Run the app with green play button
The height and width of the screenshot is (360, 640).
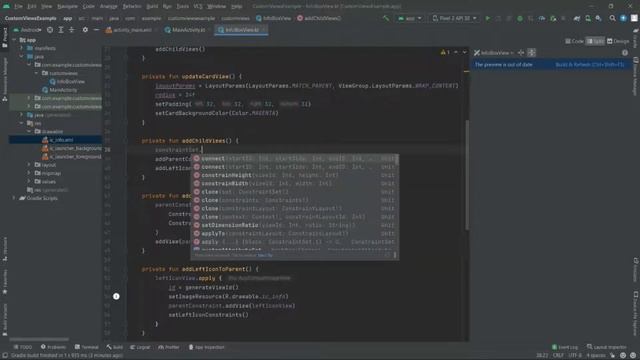(x=487, y=18)
